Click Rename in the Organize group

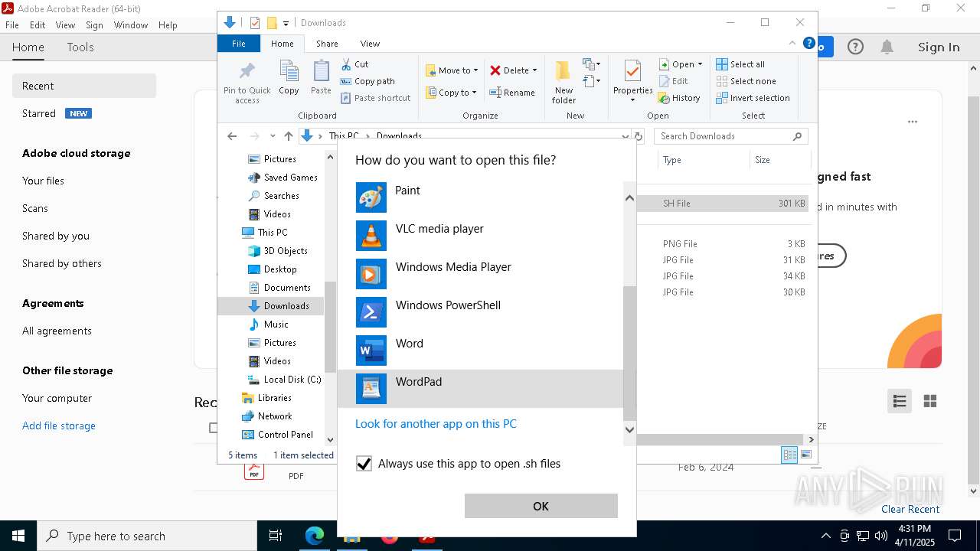coord(512,93)
